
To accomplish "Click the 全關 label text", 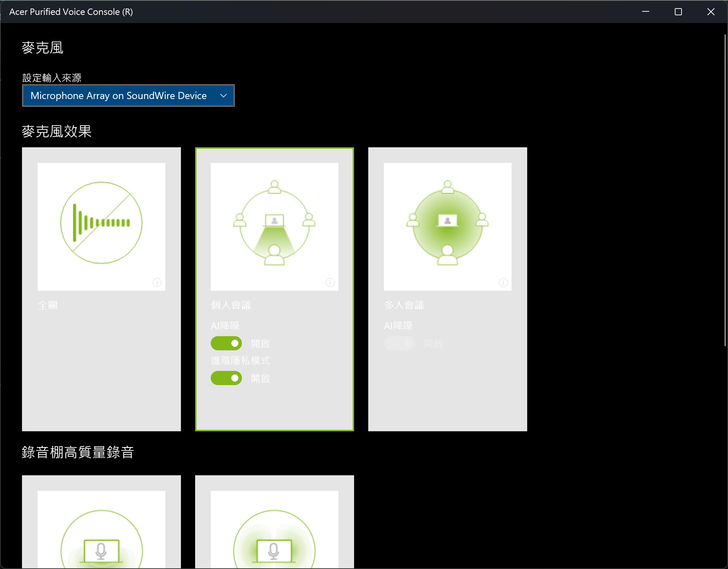I will click(x=48, y=305).
